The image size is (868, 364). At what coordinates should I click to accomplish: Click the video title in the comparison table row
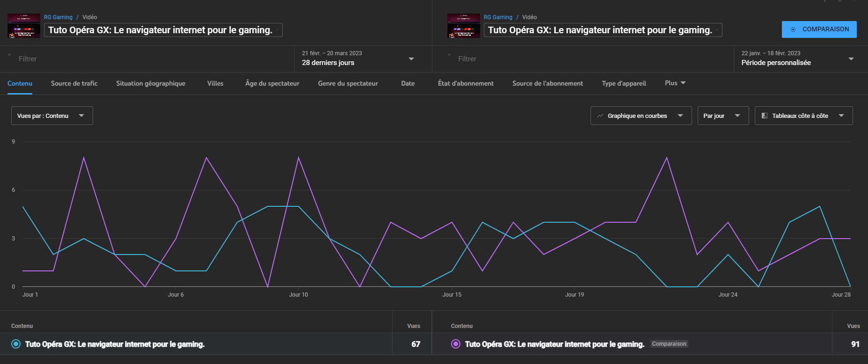(x=554, y=344)
